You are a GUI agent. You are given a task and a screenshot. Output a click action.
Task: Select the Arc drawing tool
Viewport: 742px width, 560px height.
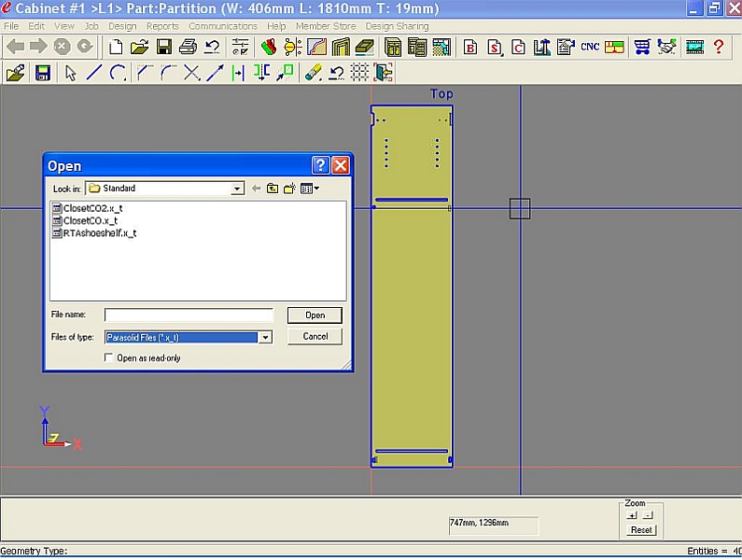(118, 73)
